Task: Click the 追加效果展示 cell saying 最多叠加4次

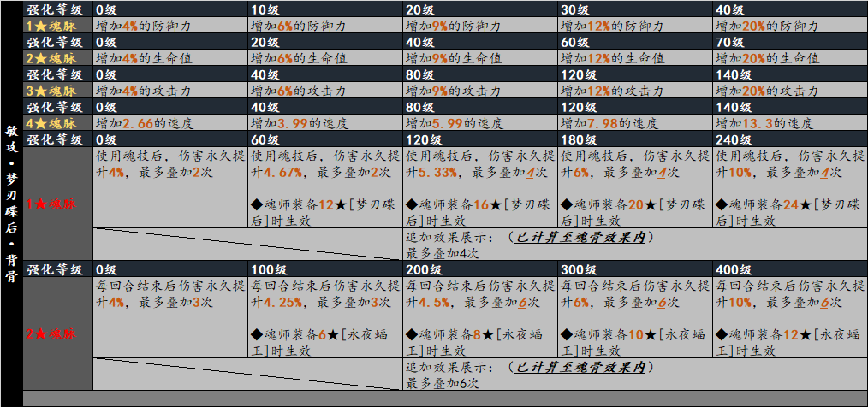Action: 635,245
